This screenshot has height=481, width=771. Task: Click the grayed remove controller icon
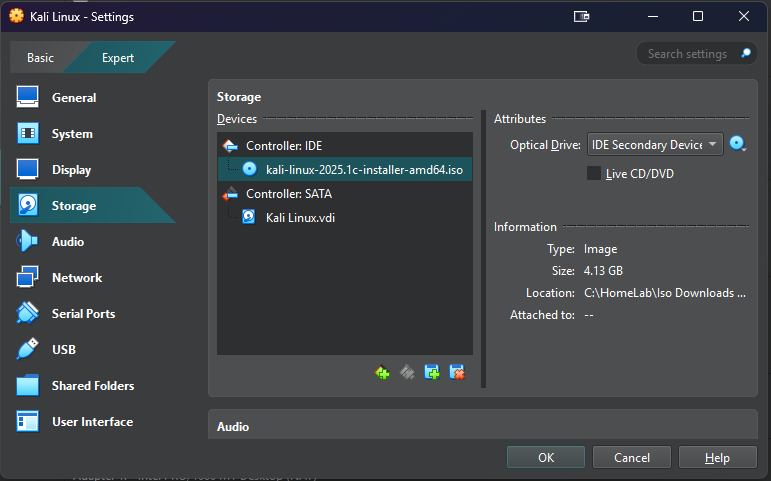point(407,372)
